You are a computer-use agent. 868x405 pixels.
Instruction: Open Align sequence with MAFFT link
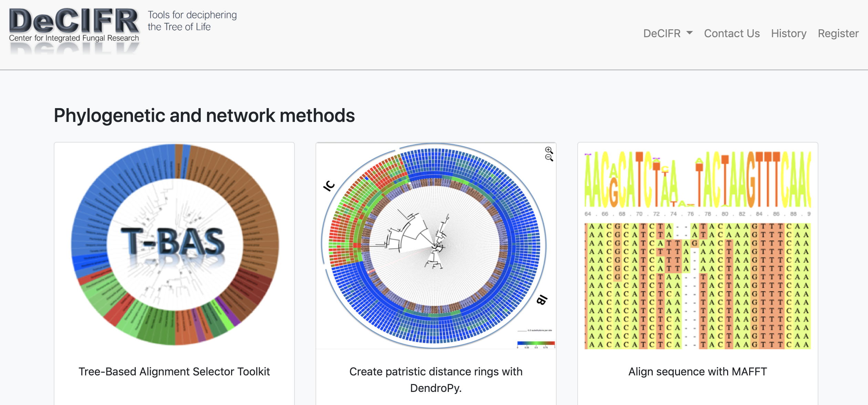697,372
